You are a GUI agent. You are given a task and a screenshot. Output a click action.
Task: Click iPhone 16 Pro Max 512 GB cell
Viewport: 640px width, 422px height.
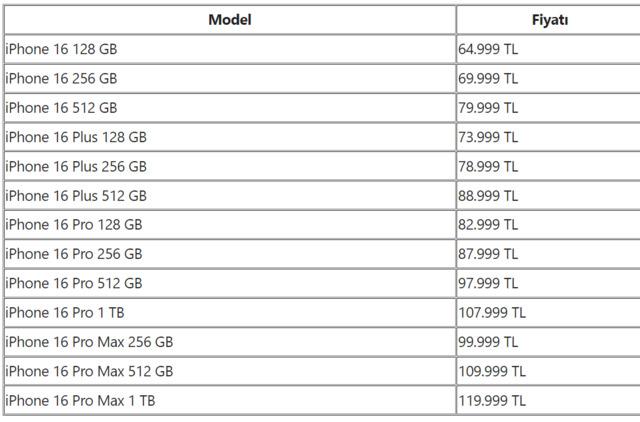click(89, 371)
